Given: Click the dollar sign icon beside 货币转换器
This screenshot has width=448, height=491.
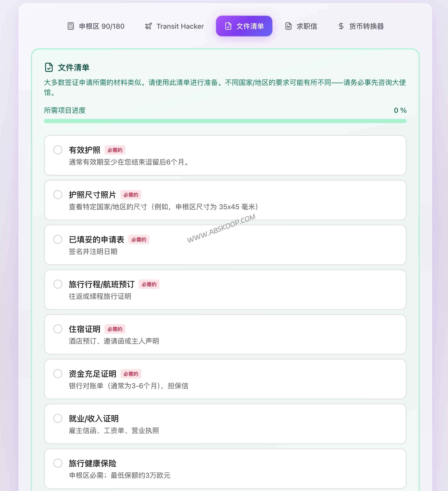Looking at the screenshot, I should [x=341, y=26].
